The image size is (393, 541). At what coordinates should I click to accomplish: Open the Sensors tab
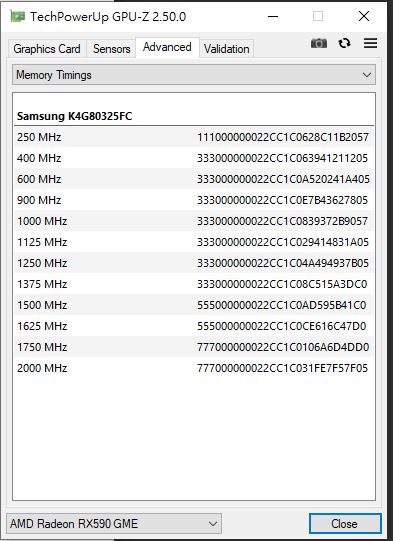point(111,49)
